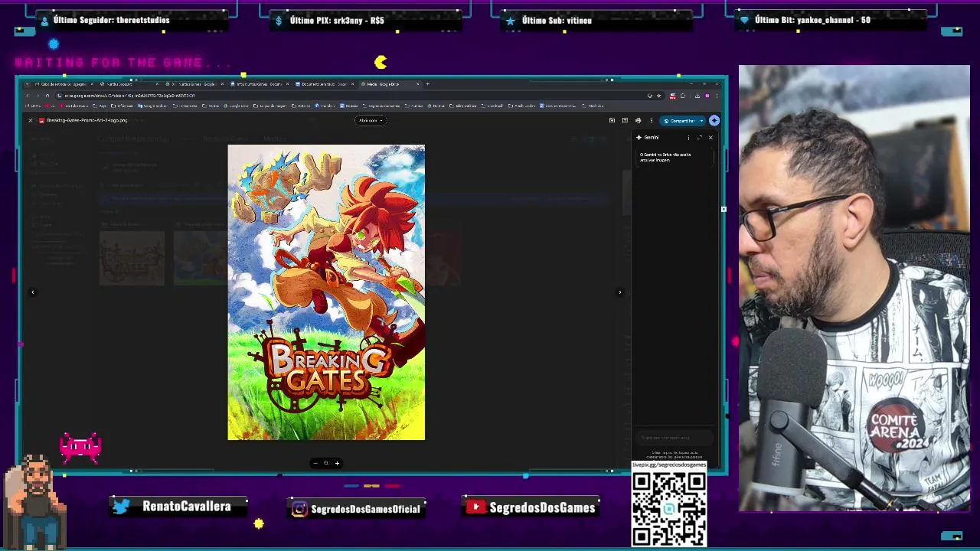Screen dimensions: 980x551
Task: Click the Gemini sparkle button at top right
Action: click(x=714, y=120)
